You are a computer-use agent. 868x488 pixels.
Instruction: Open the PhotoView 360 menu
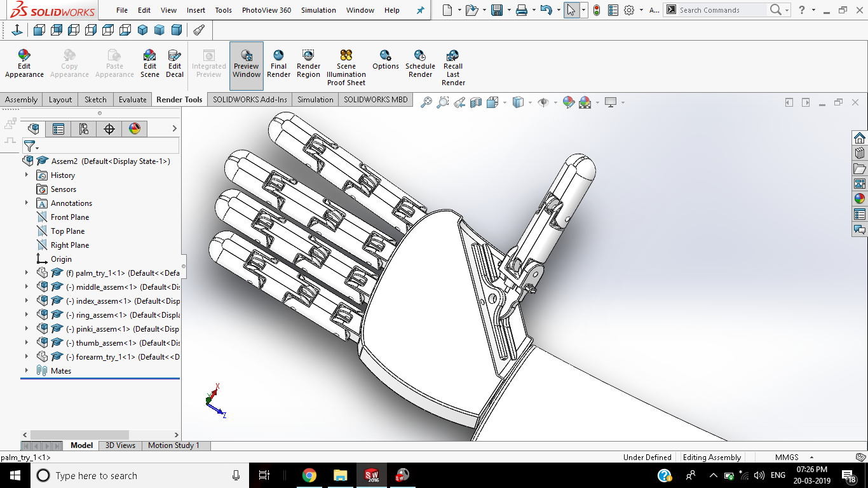coord(266,10)
